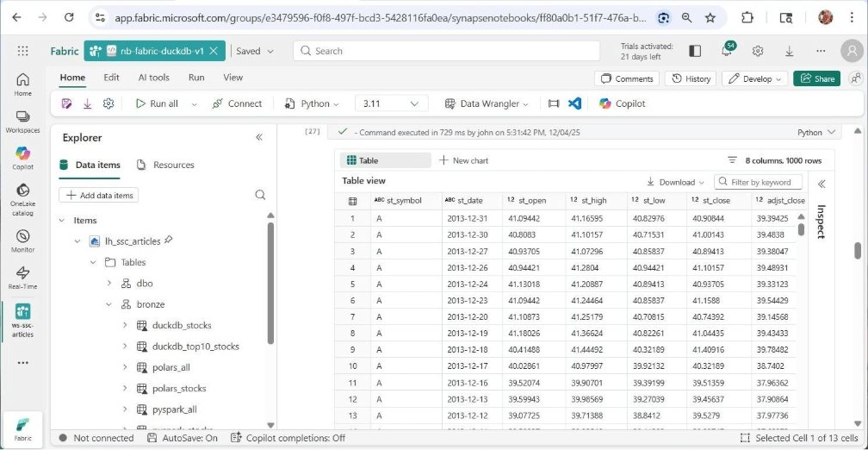868x450 pixels.
Task: Open Resources tab in Explorer
Action: click(165, 165)
